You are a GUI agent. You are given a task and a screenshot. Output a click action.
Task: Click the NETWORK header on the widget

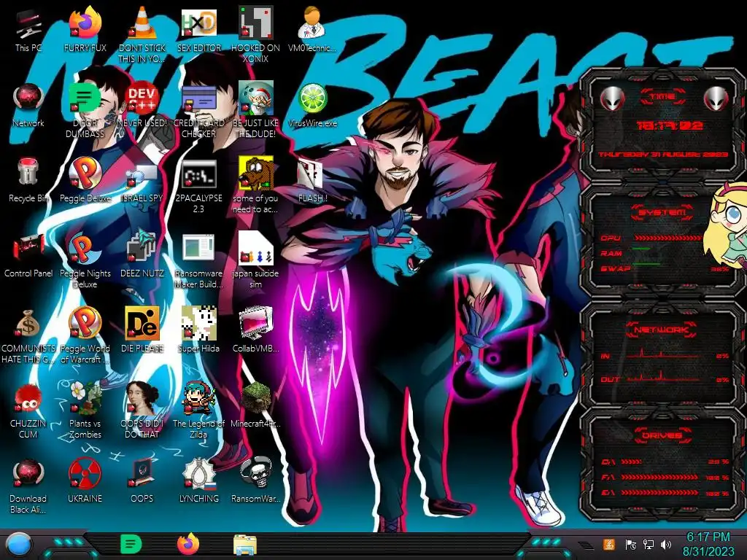tap(662, 329)
